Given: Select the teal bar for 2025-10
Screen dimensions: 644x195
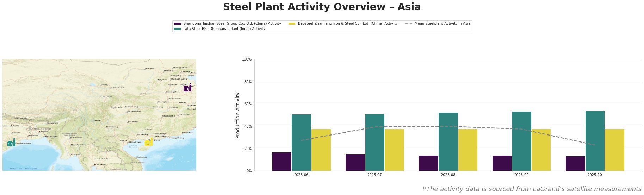Looking at the screenshot, I should (595, 141).
